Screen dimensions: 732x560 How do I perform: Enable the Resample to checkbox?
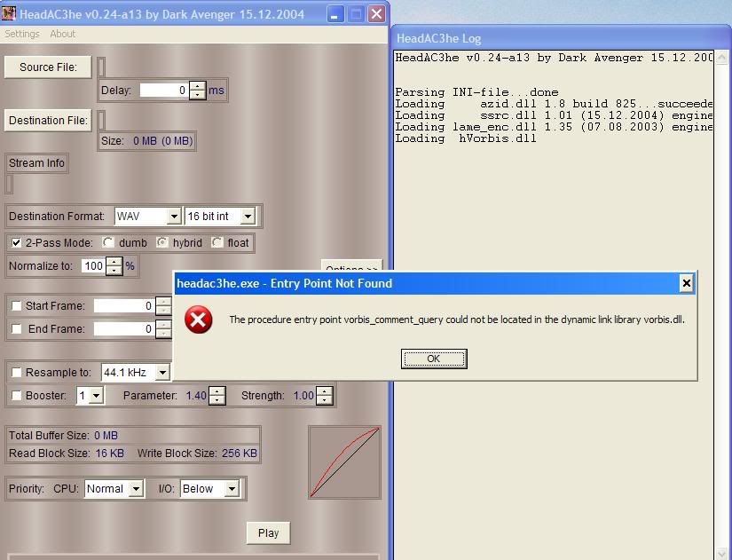click(16, 372)
